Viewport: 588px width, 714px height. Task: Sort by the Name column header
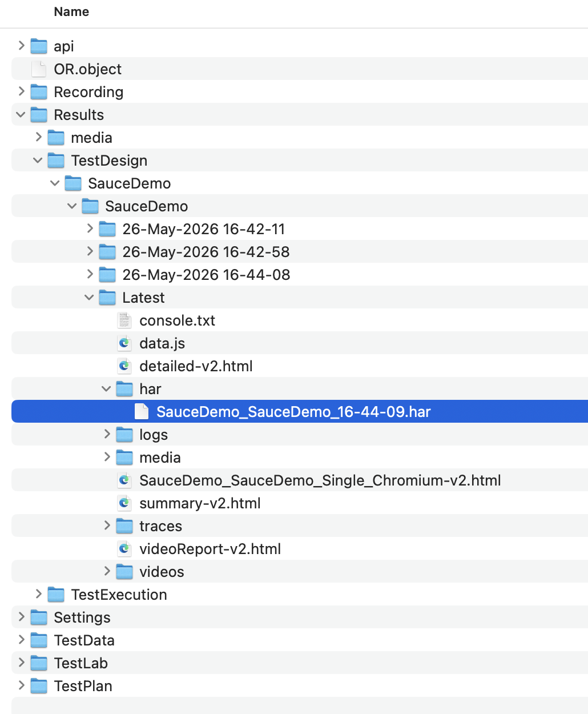[71, 12]
